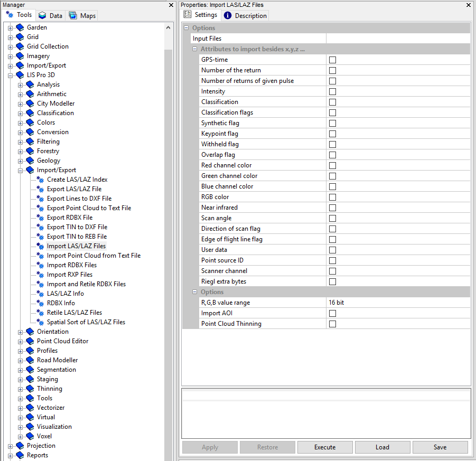
Task: Select the Import RDBX Files tool
Action: [72, 265]
